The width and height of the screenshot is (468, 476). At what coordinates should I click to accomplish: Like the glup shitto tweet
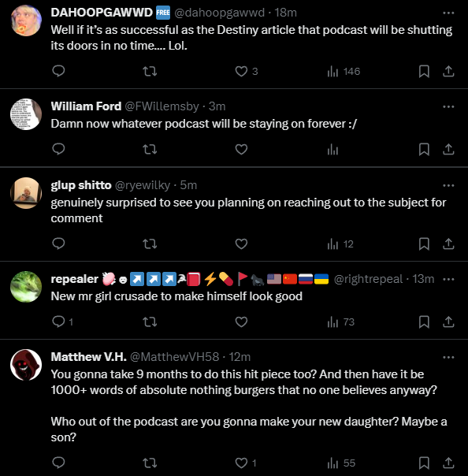point(241,244)
